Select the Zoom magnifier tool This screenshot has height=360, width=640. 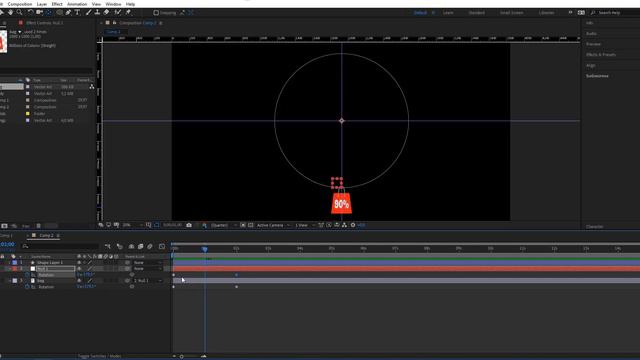[x=19, y=13]
